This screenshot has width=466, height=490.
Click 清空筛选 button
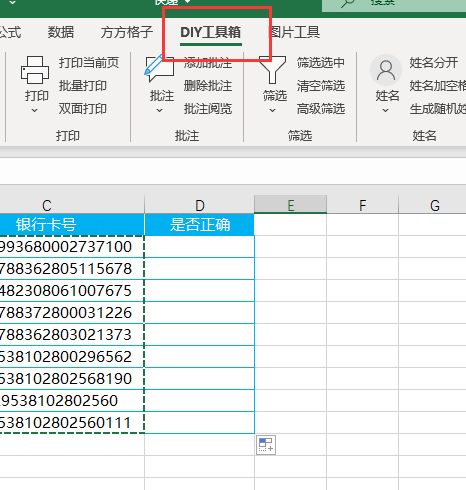coord(321,86)
